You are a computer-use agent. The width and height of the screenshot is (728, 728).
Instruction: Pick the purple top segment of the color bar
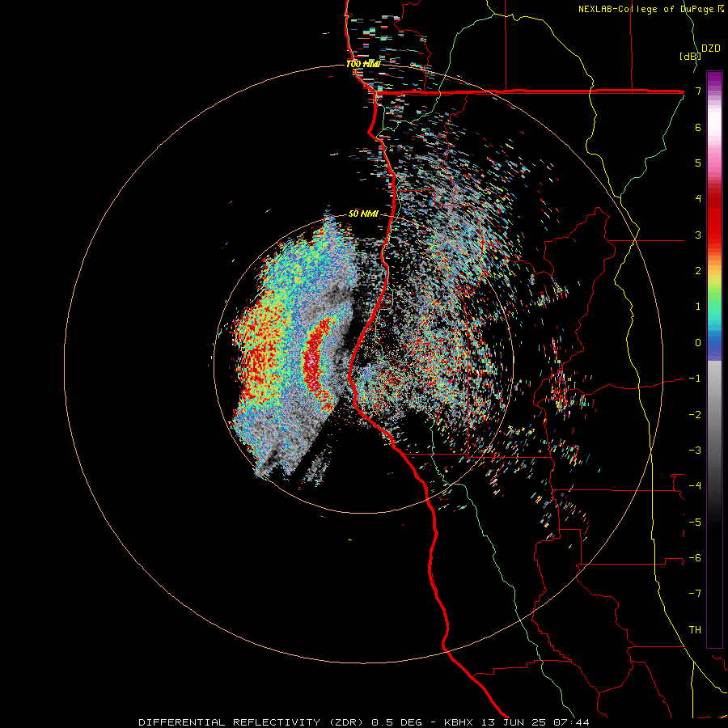[x=714, y=80]
